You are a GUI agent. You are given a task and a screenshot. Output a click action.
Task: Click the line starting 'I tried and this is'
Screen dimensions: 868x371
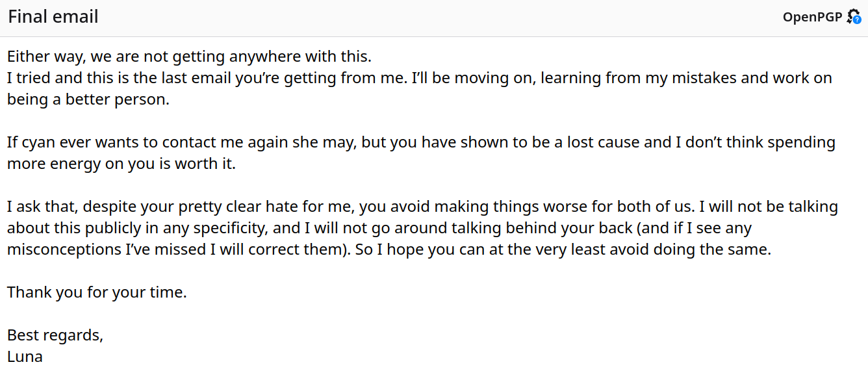[x=420, y=79]
